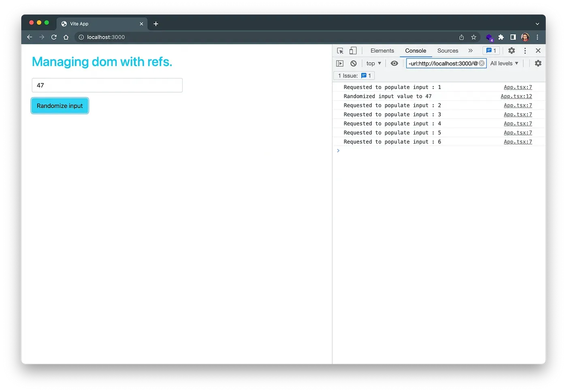Open the purple extension icon with badge 4
The width and height of the screenshot is (567, 392).
489,38
